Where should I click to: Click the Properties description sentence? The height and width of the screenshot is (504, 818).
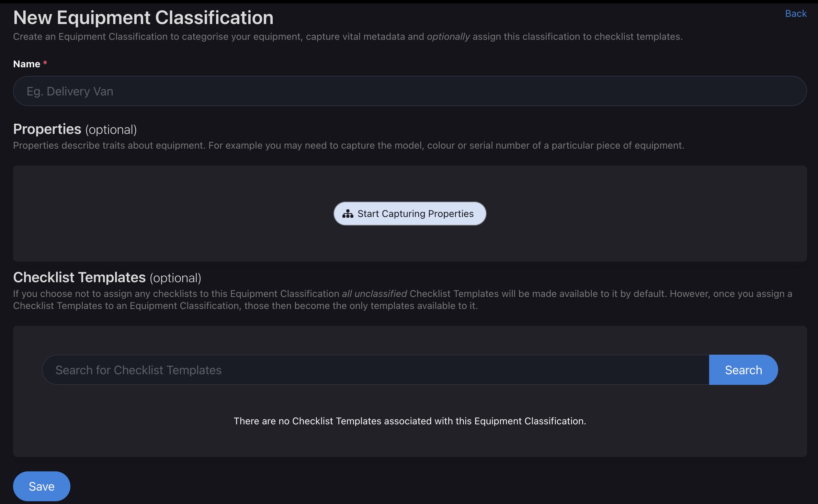point(349,146)
